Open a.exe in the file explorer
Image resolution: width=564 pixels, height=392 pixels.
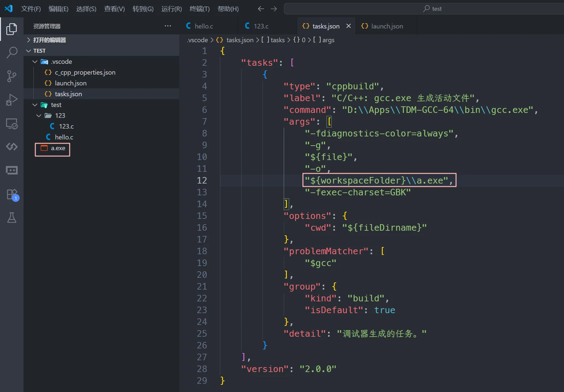[x=58, y=148]
